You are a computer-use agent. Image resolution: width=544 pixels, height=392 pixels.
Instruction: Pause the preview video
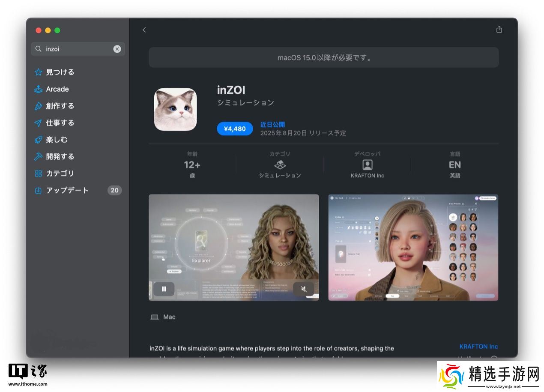[164, 289]
